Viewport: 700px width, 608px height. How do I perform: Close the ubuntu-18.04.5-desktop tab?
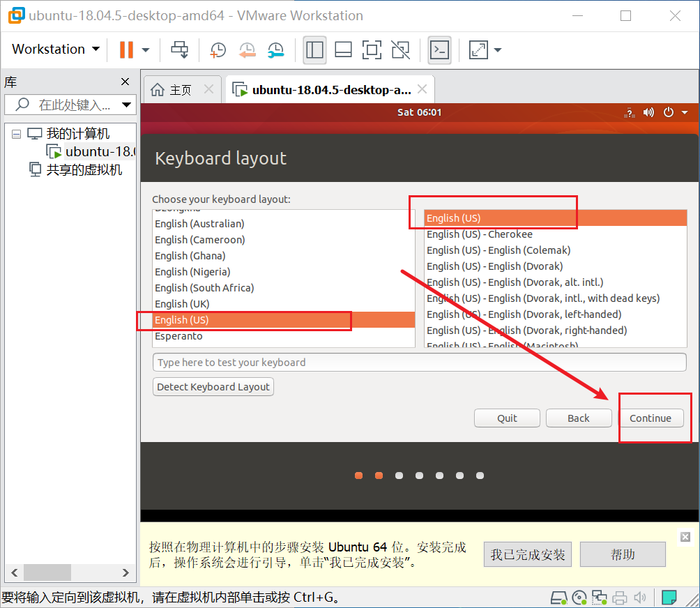(422, 89)
